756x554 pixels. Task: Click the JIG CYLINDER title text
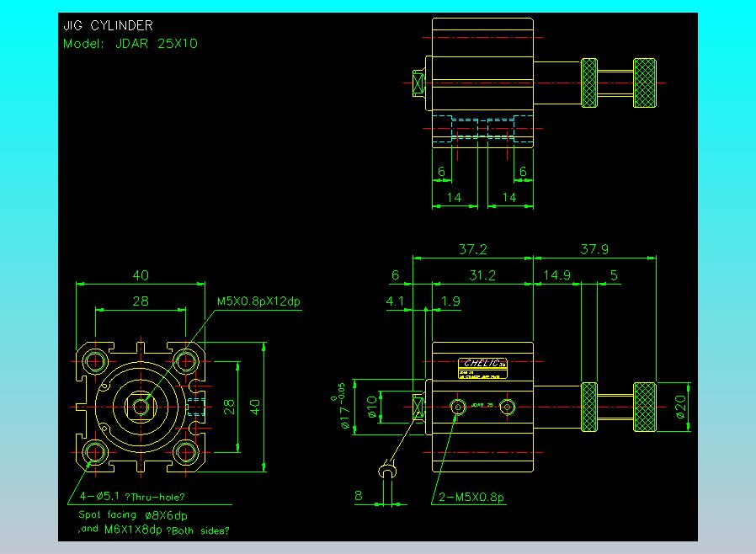(x=108, y=25)
